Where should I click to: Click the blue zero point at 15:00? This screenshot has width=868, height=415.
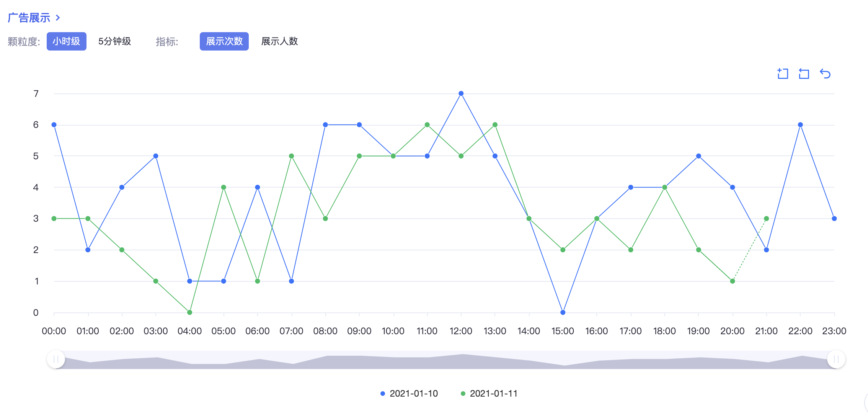coord(563,312)
